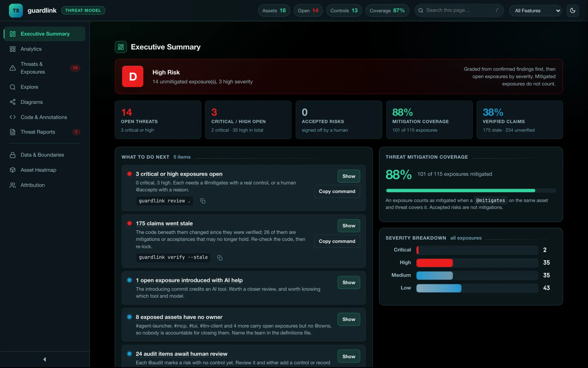588x368 pixels.
Task: Click 8 exposed assets have no owner
Action: click(x=179, y=317)
